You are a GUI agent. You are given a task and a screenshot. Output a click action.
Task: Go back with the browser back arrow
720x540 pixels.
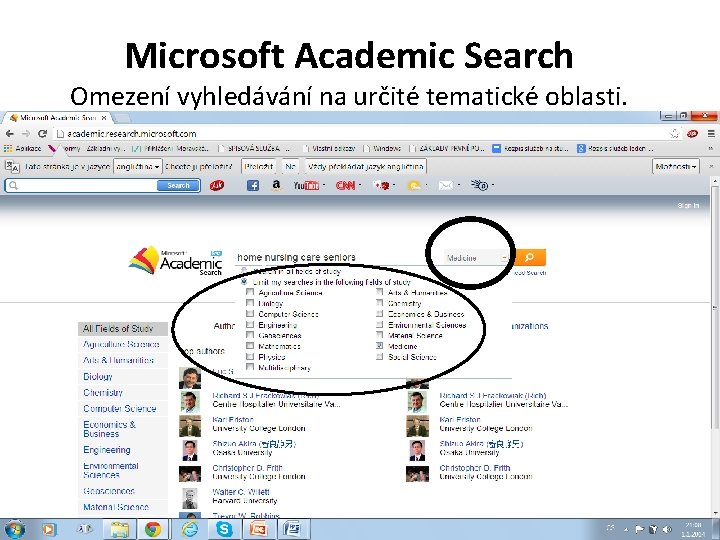click(10, 134)
